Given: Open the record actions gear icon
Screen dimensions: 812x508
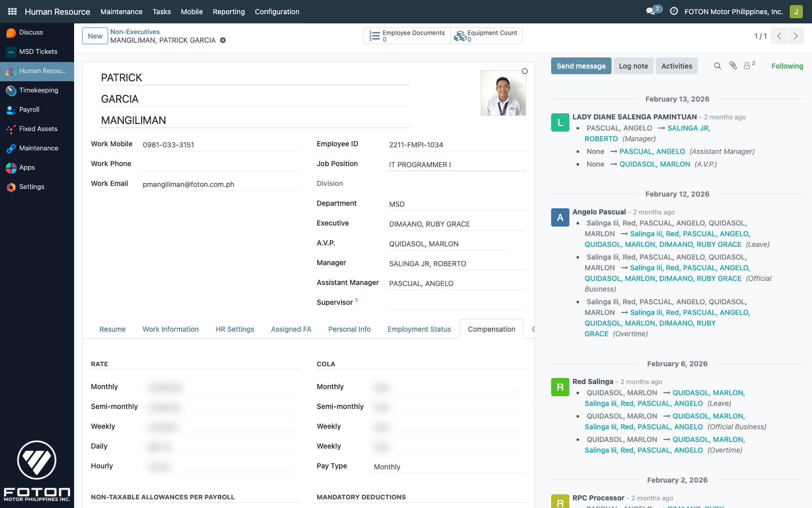Looking at the screenshot, I should pyautogui.click(x=223, y=40).
